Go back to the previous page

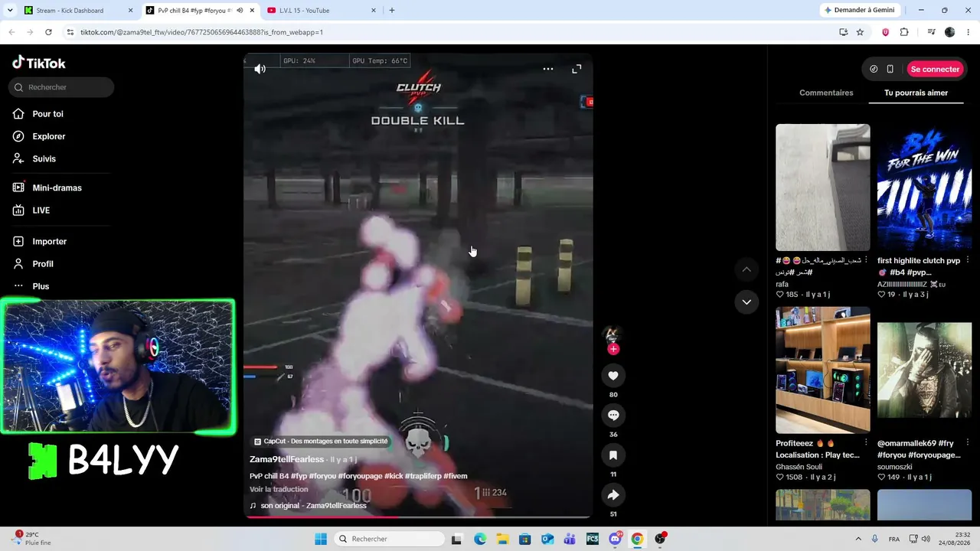(x=11, y=32)
